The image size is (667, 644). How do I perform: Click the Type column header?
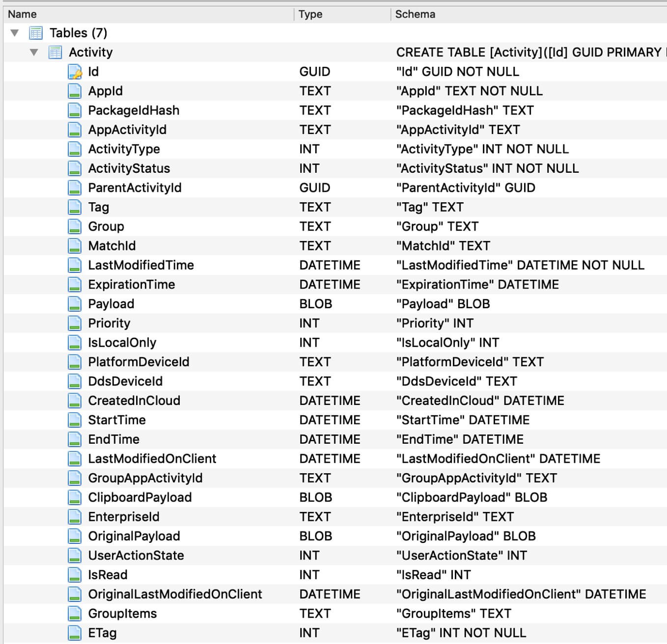pyautogui.click(x=309, y=14)
